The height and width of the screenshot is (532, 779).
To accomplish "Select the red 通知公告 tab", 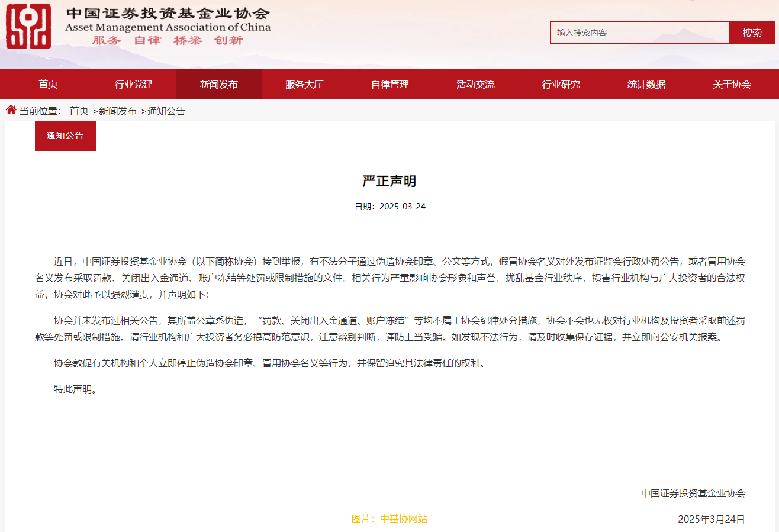I will click(x=66, y=136).
